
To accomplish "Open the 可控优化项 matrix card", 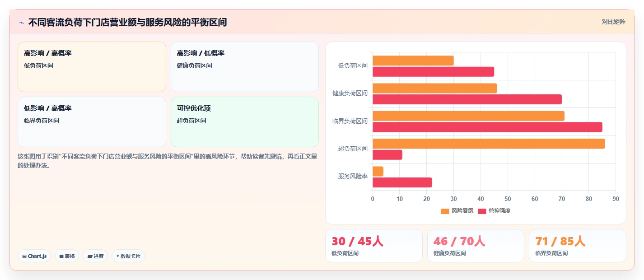I will (245, 122).
